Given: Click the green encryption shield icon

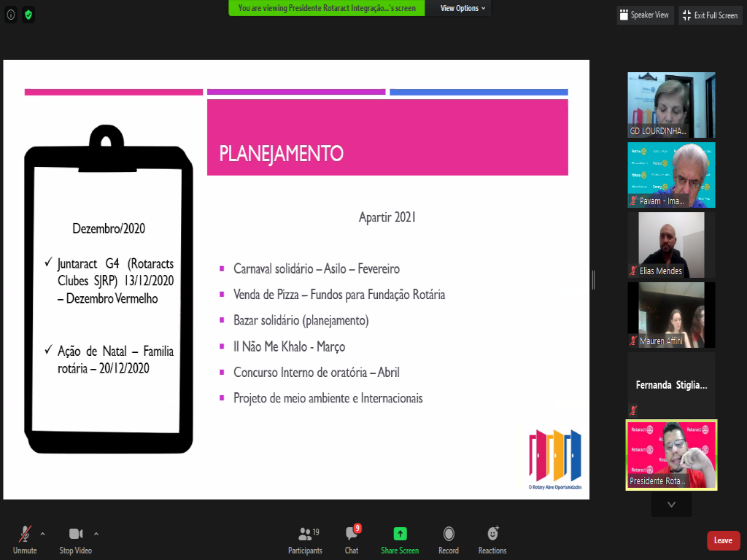Looking at the screenshot, I should pos(28,15).
